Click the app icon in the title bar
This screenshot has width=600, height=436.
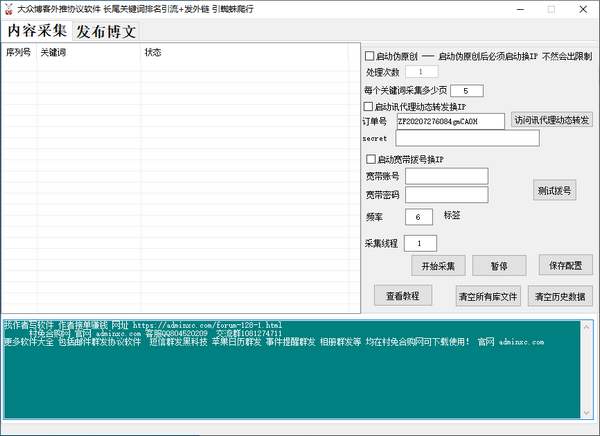click(x=9, y=8)
